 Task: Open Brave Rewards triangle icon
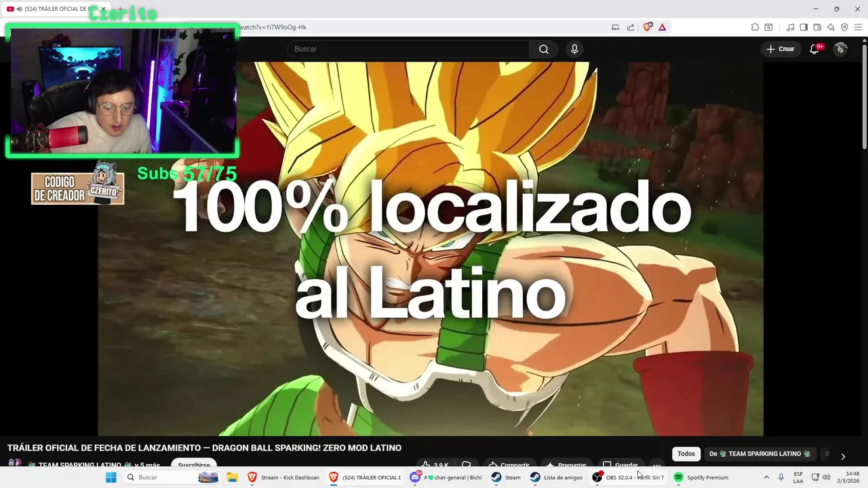[662, 27]
